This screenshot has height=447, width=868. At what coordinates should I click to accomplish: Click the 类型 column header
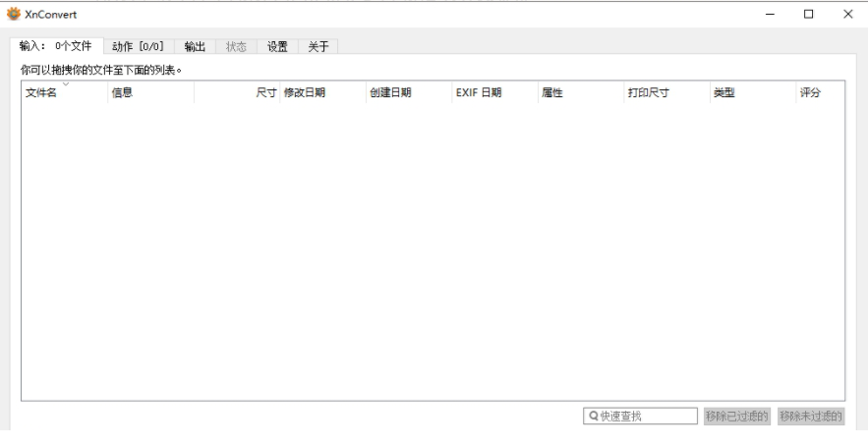point(753,92)
